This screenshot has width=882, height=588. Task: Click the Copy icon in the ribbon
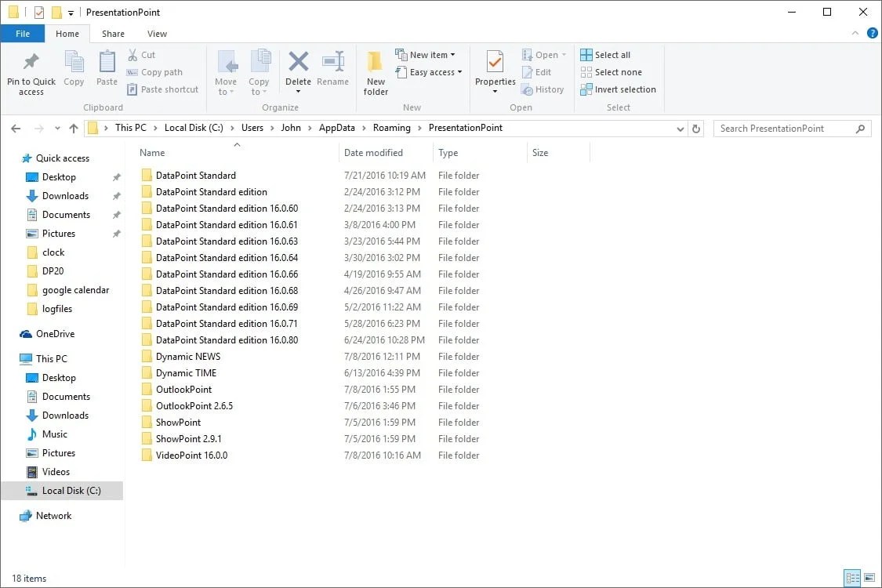click(74, 67)
